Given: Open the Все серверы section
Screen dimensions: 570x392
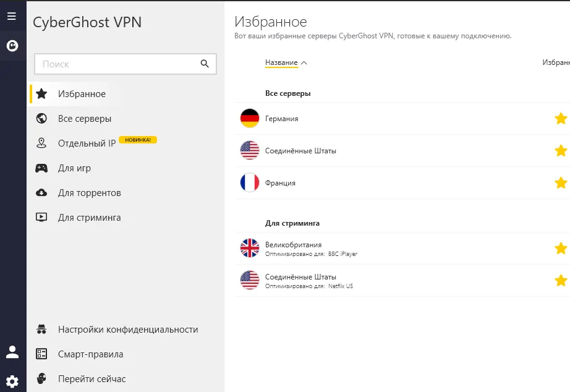Looking at the screenshot, I should click(x=85, y=119).
